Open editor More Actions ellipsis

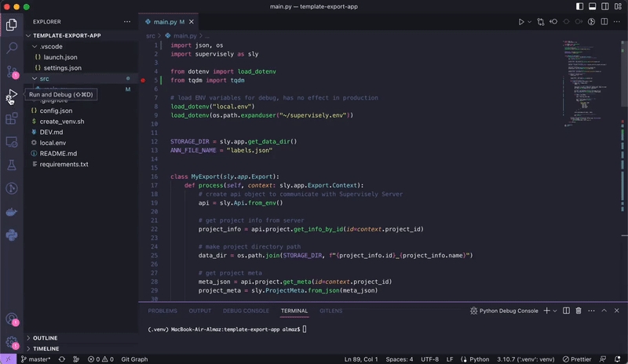coord(617,22)
